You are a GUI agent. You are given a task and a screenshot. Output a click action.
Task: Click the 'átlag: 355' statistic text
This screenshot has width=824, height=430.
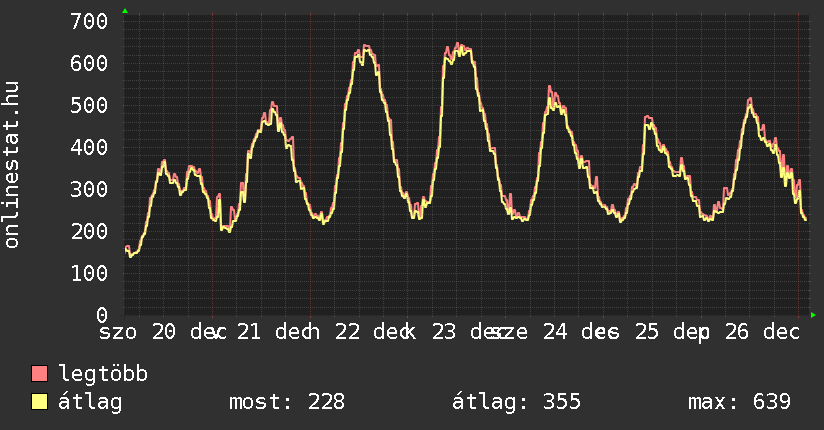pos(516,402)
